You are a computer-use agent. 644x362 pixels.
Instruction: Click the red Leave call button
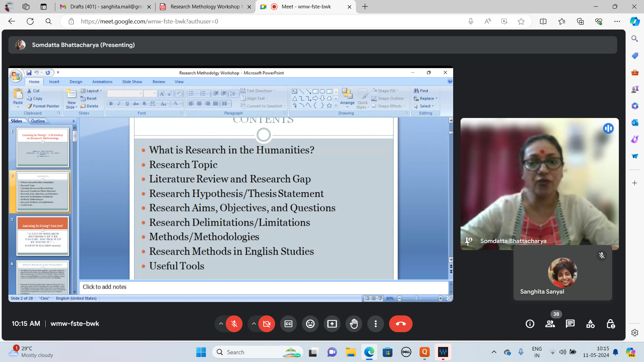pos(400,324)
